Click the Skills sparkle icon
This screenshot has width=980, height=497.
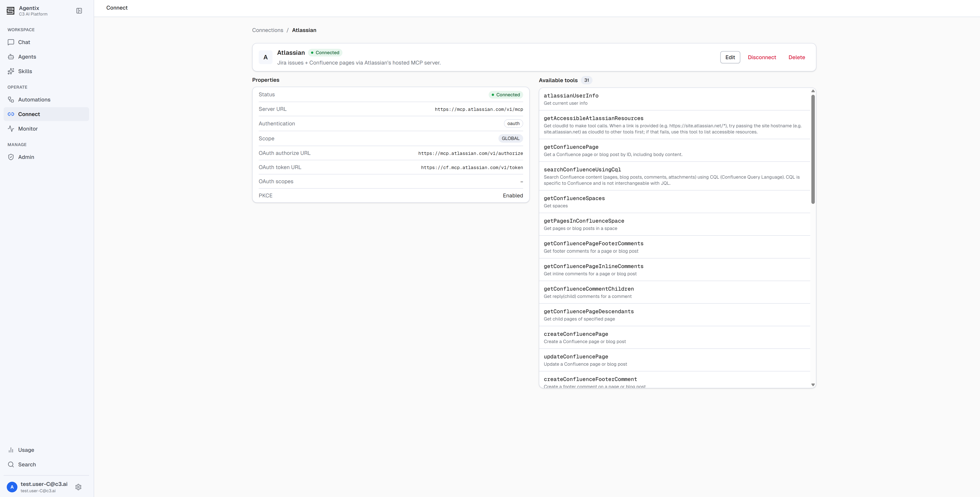click(11, 71)
